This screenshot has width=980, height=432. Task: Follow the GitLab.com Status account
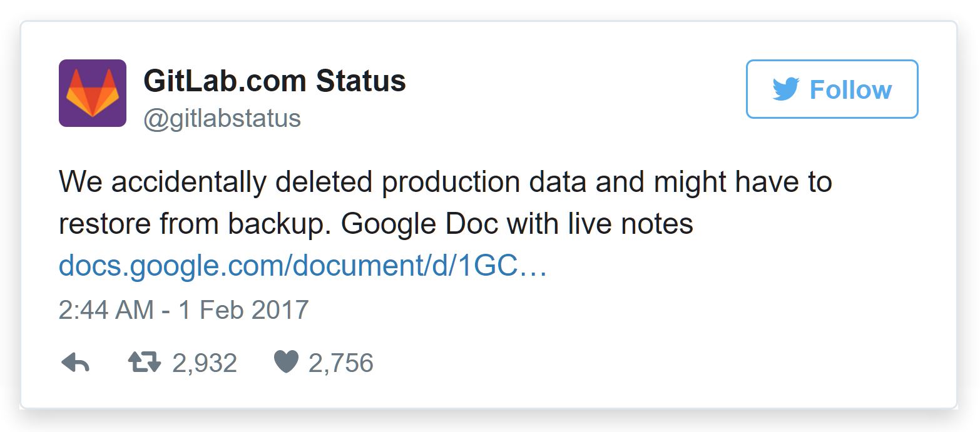click(x=832, y=89)
